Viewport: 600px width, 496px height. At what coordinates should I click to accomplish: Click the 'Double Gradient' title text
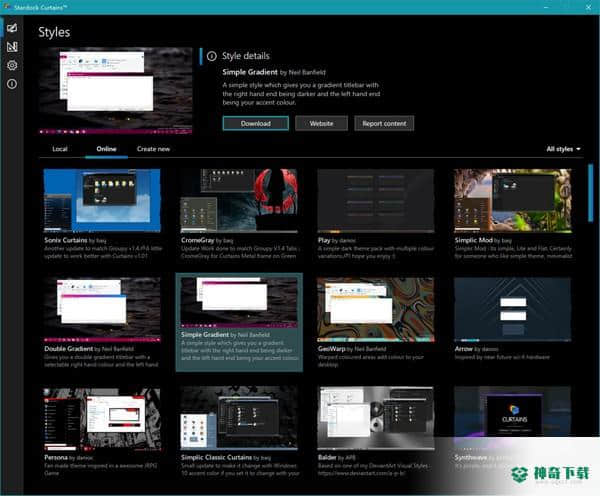pos(68,349)
